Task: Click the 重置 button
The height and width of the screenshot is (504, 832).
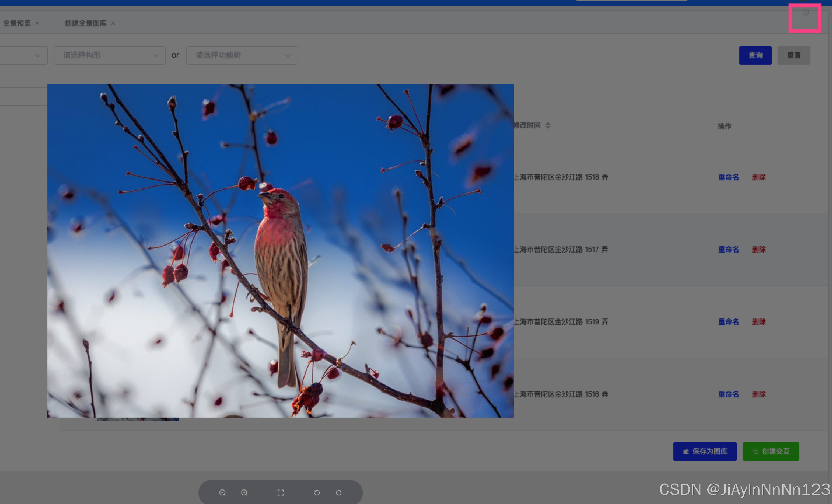Action: (x=793, y=55)
